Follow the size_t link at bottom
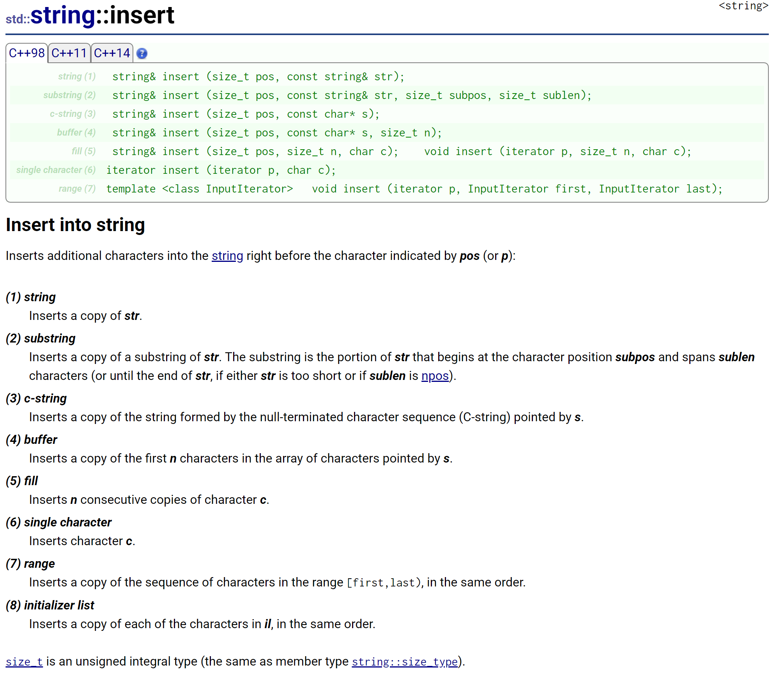The height and width of the screenshot is (694, 784). [x=24, y=662]
